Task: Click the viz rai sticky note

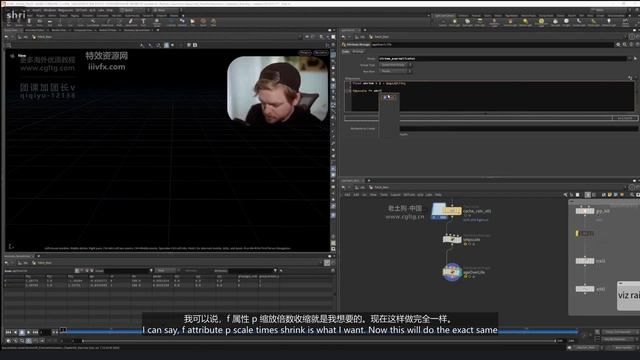Action: 629,295
